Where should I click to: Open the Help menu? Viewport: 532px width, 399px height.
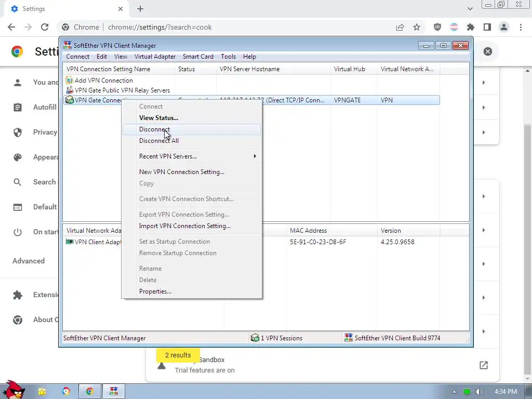tap(249, 57)
